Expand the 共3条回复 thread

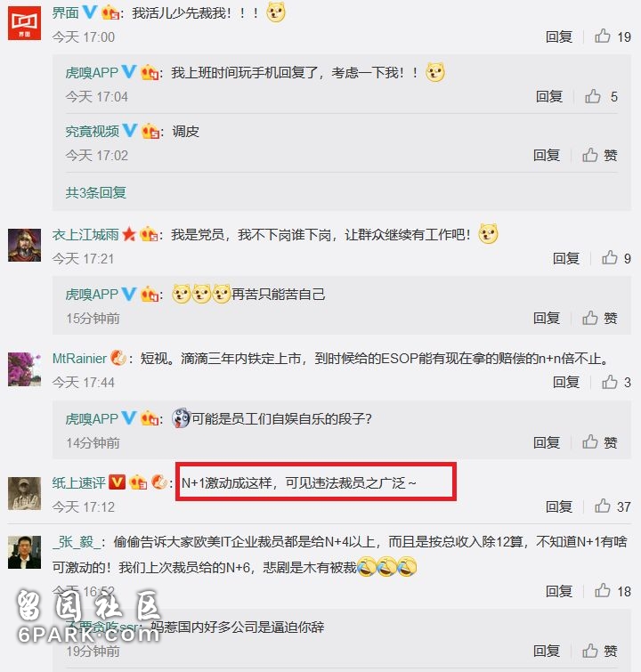95,192
